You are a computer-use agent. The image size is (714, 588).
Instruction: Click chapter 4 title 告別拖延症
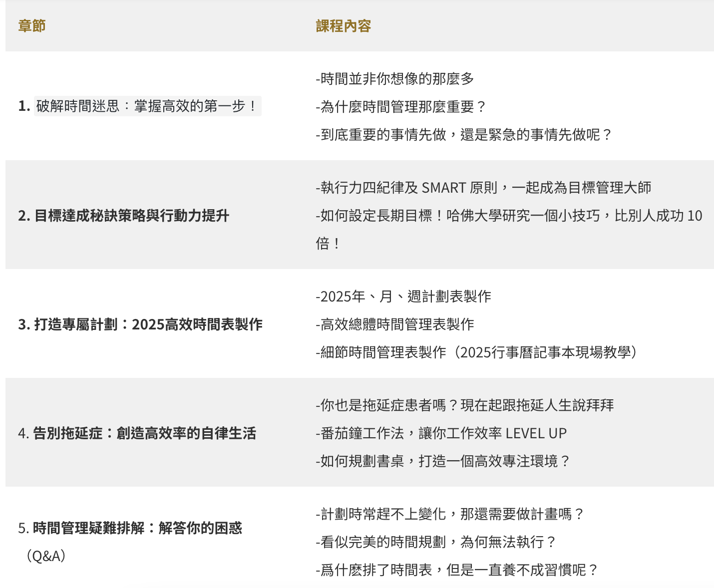point(137,433)
